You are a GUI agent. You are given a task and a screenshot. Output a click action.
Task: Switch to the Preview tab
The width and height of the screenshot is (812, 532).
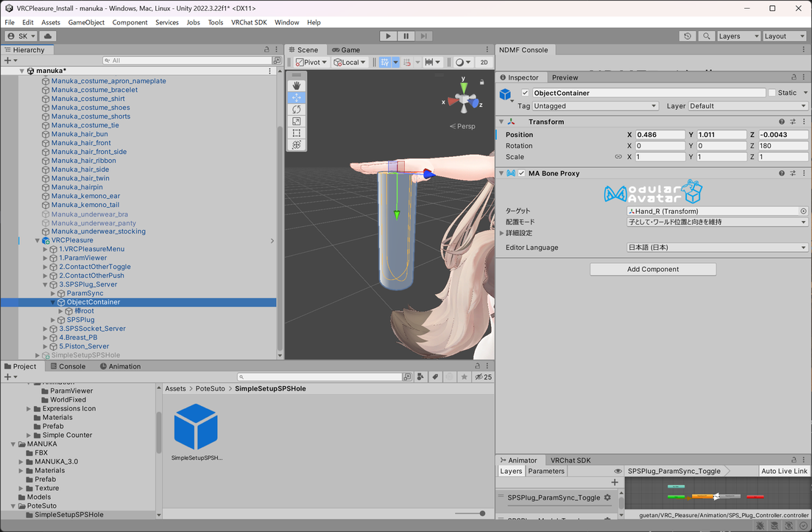pyautogui.click(x=565, y=77)
